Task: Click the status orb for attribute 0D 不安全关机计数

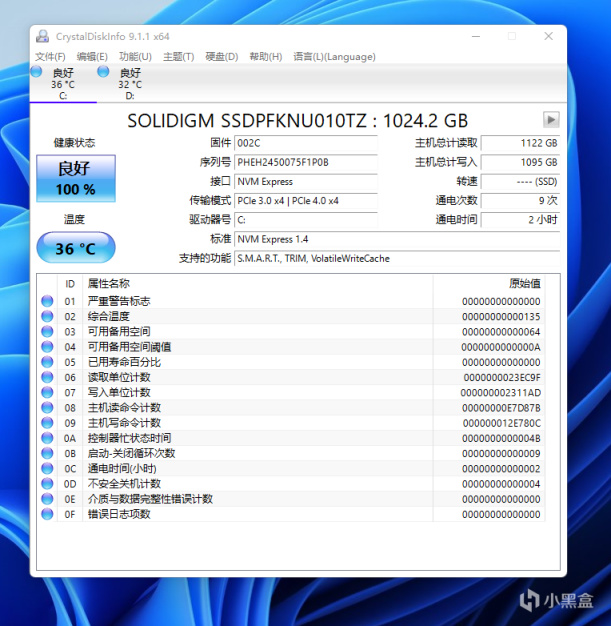Action: point(47,483)
